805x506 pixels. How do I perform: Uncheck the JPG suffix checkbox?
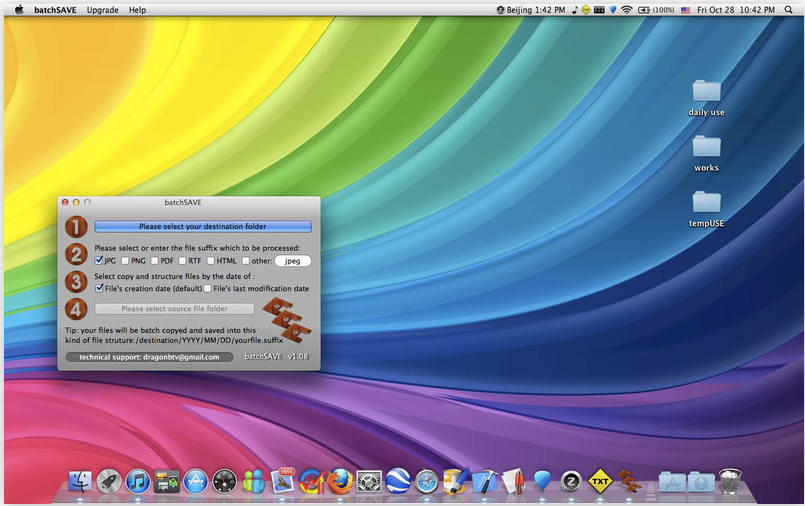pos(99,261)
